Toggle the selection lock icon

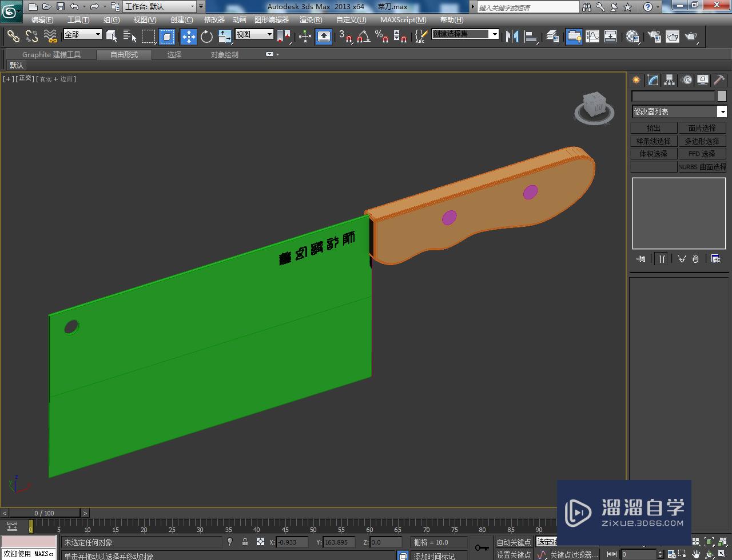[245, 542]
